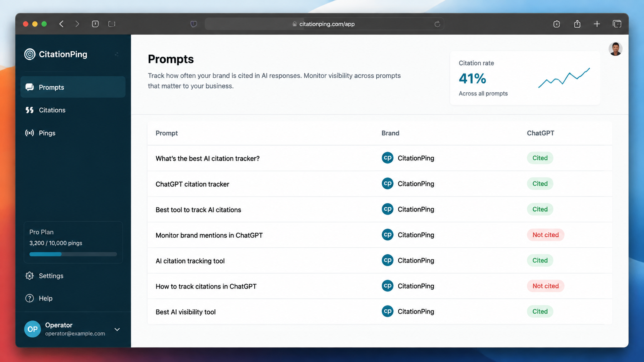The image size is (644, 362).
Task: Go forward with the browser forward arrow
Action: click(x=77, y=24)
